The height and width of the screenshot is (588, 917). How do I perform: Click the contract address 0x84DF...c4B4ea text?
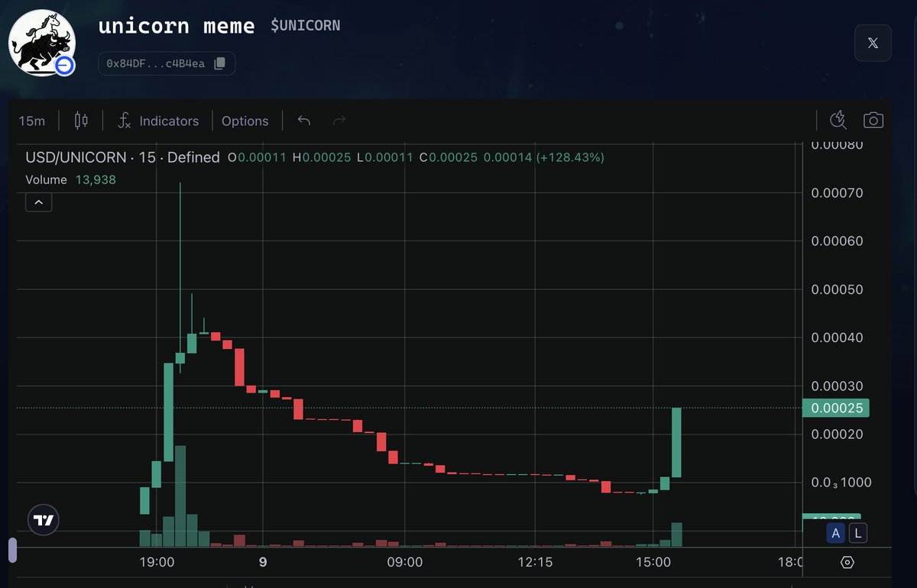155,63
